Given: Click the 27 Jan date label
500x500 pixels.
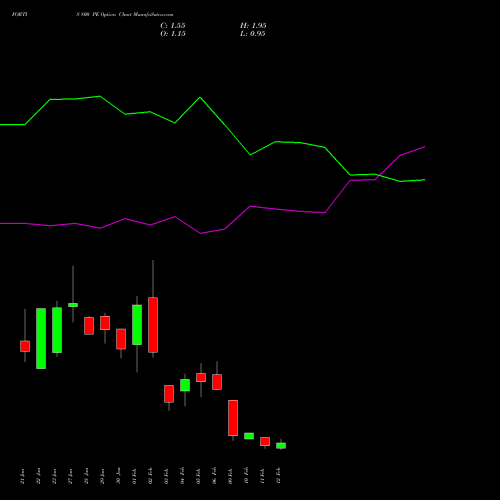Looking at the screenshot, I should [71, 476].
